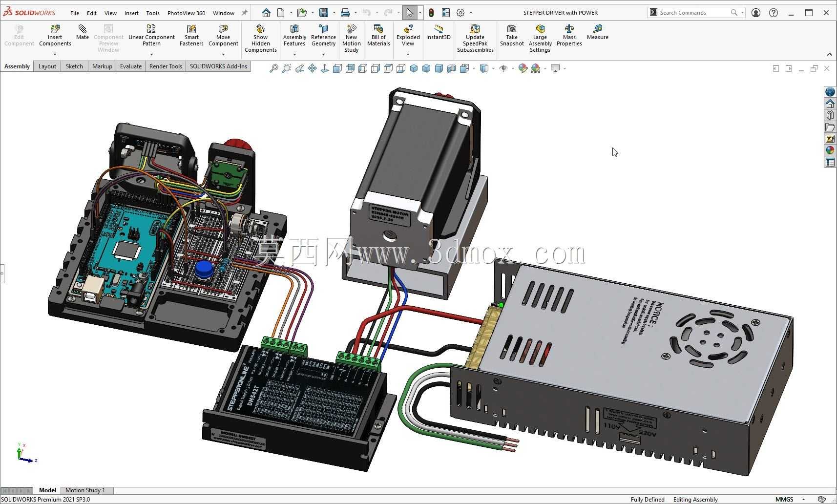Open Options gear icon
The image size is (837, 504).
[x=460, y=13]
